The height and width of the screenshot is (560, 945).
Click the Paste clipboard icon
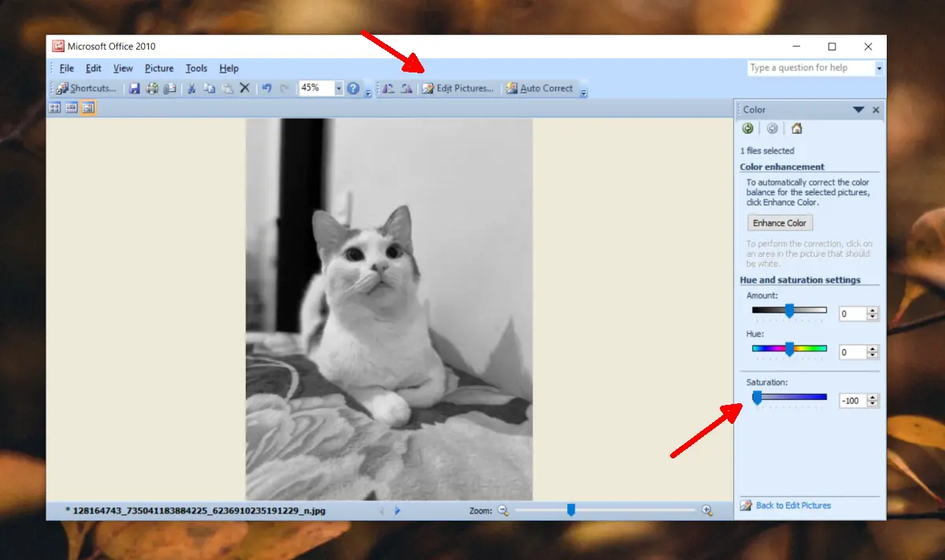tap(227, 88)
